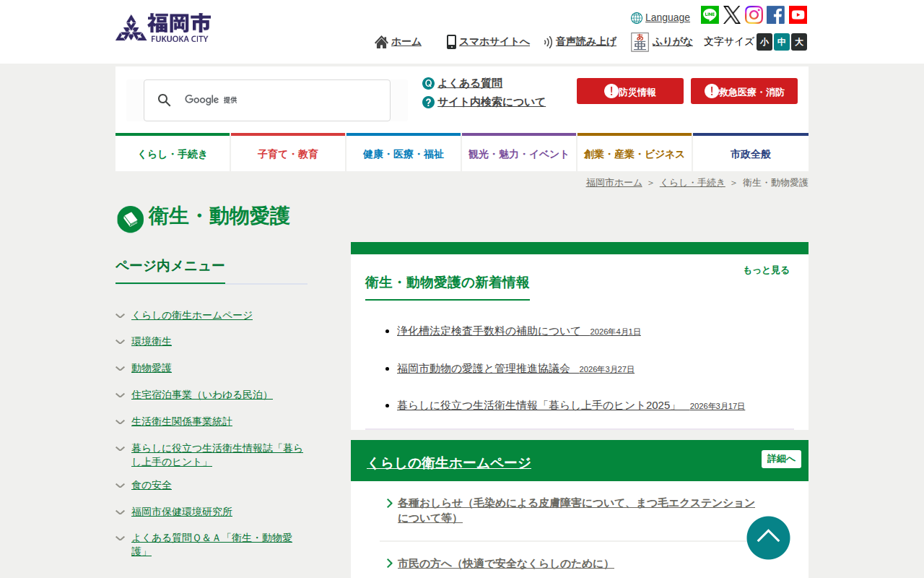Set text size to small (小)
924x578 pixels.
pos(764,42)
